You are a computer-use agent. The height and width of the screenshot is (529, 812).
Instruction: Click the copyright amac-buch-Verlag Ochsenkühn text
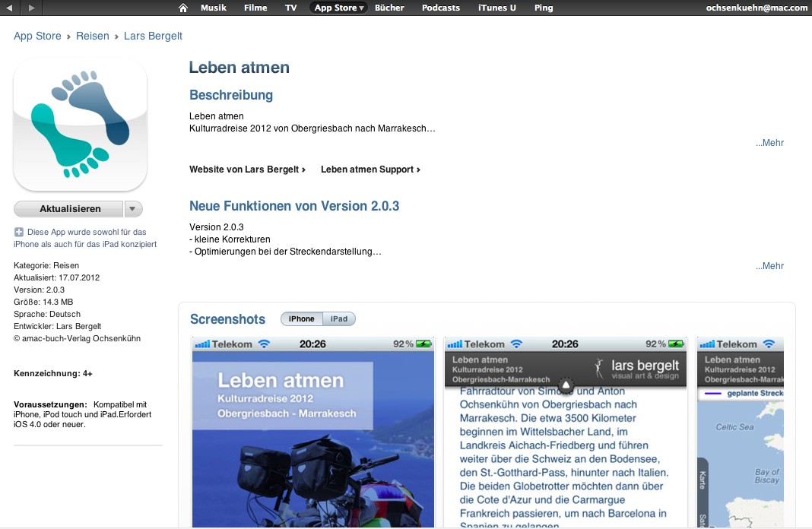click(x=77, y=338)
